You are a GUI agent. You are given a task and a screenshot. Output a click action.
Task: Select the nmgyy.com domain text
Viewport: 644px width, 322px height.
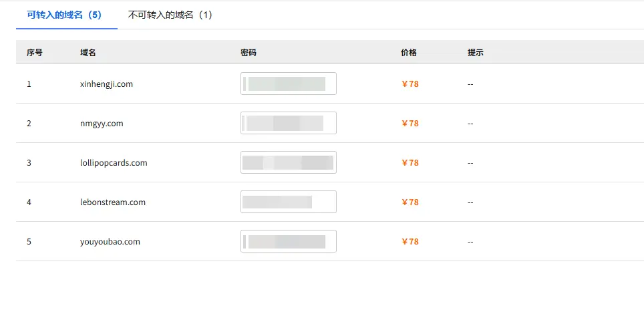[102, 123]
